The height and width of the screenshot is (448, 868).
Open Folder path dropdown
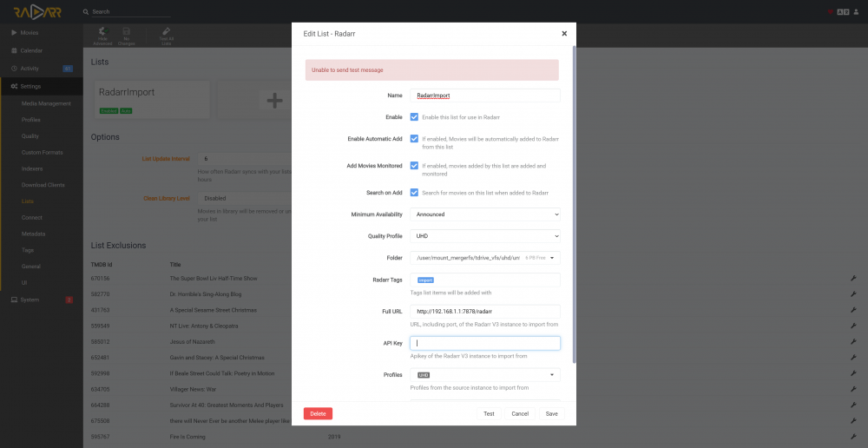tap(485, 258)
